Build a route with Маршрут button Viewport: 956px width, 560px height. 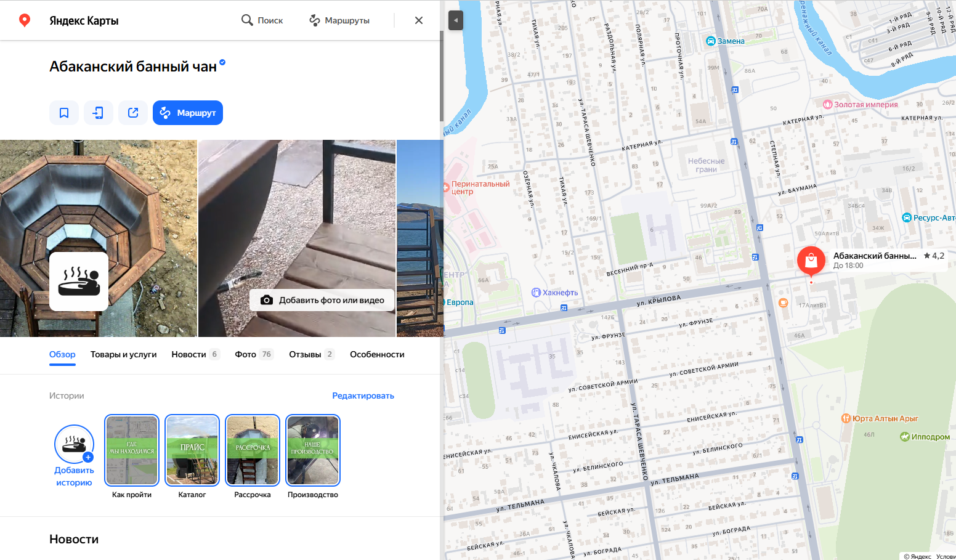click(188, 113)
